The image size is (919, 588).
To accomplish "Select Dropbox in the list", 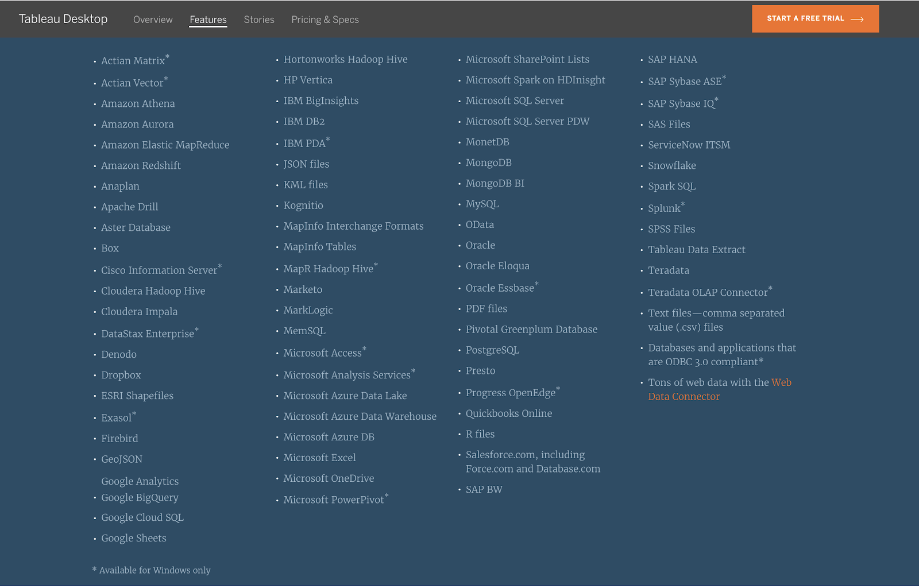I will [121, 375].
